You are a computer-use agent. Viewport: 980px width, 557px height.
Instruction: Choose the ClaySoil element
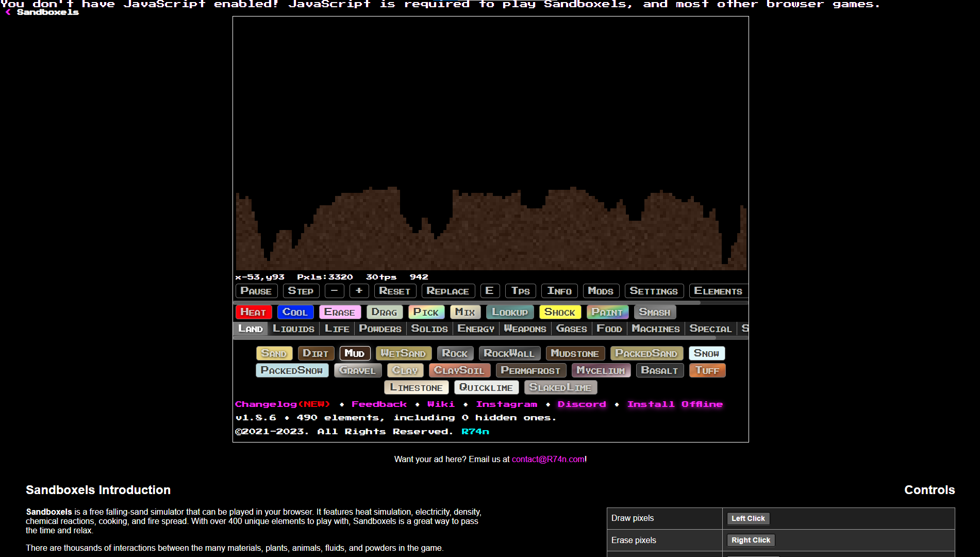(459, 370)
